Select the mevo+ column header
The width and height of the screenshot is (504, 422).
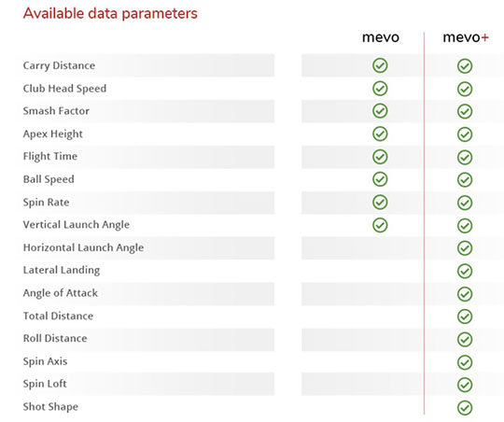click(x=466, y=37)
